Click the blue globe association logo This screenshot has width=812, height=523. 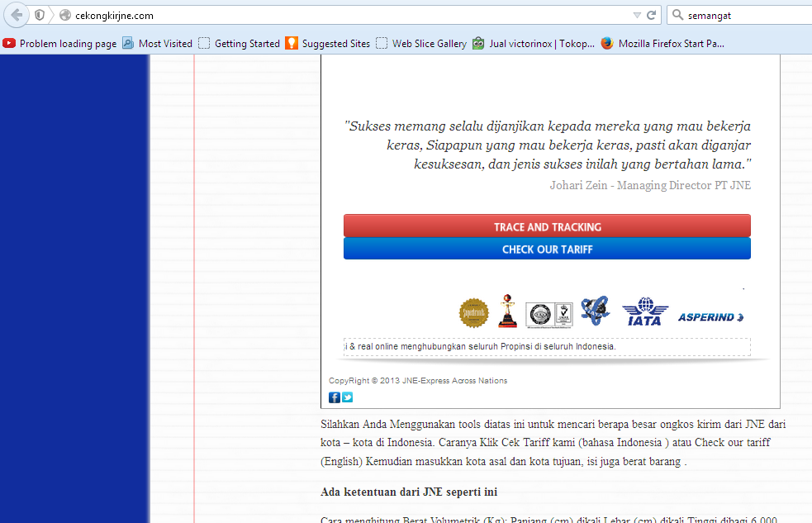tap(595, 311)
